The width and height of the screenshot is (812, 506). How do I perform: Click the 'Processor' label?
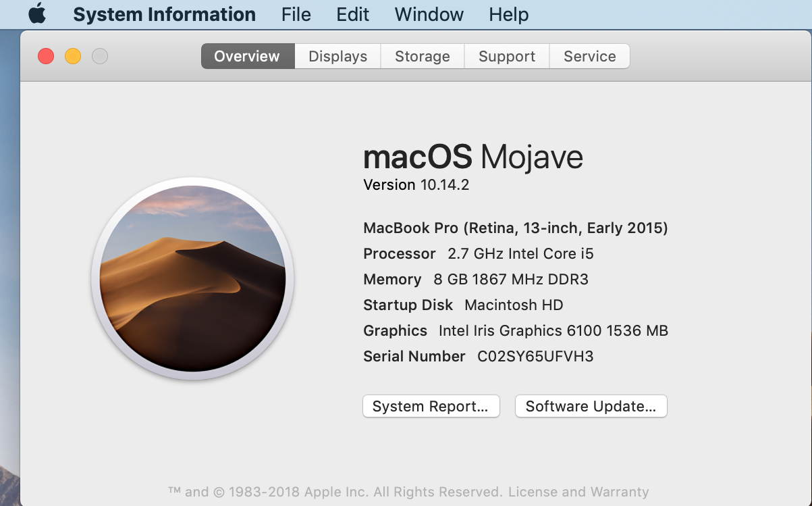[x=400, y=254]
